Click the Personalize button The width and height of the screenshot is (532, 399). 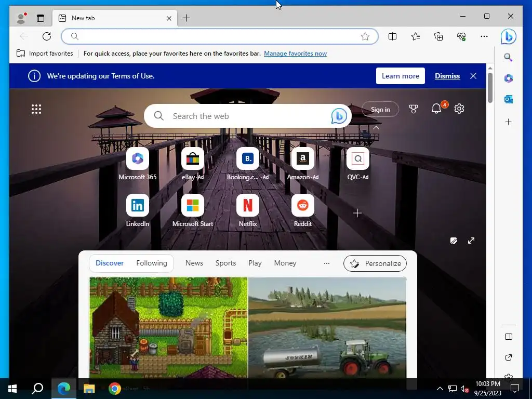[x=375, y=263]
